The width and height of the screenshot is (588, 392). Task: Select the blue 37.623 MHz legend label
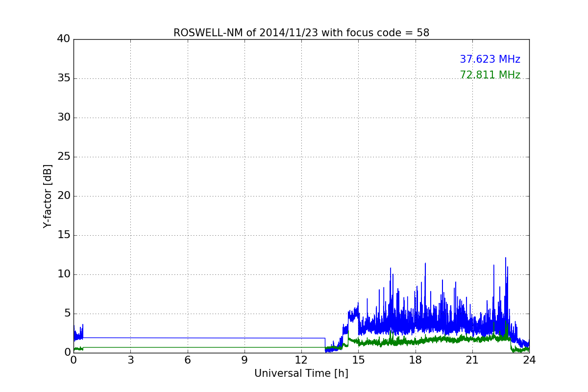pyautogui.click(x=490, y=59)
